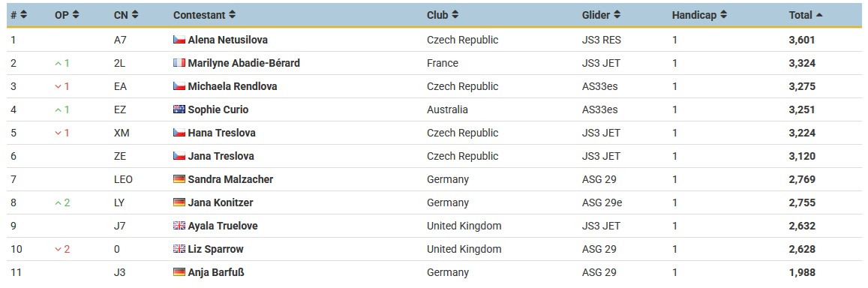Click German flag beside Sandra Malzacher
Screen dimensions: 868x288
click(179, 179)
